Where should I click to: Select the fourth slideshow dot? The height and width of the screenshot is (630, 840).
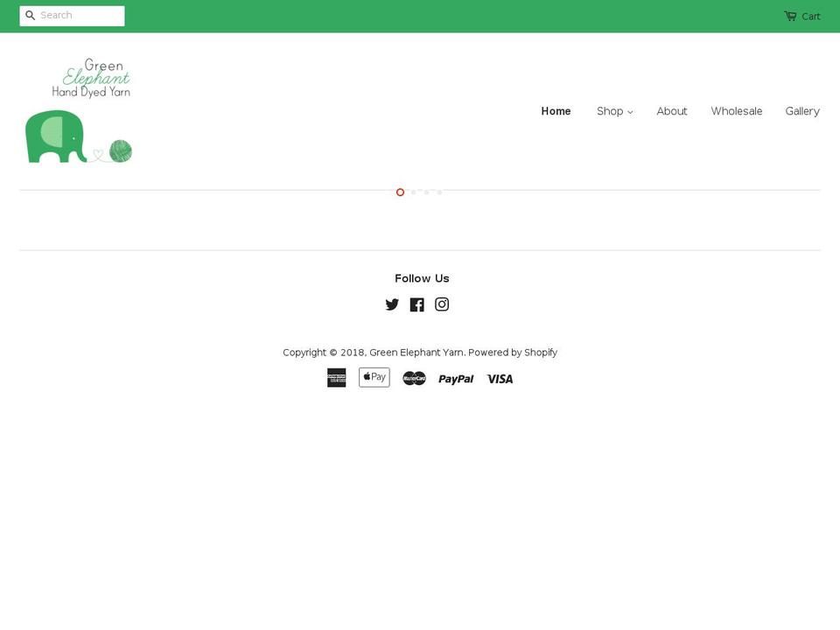(x=439, y=192)
